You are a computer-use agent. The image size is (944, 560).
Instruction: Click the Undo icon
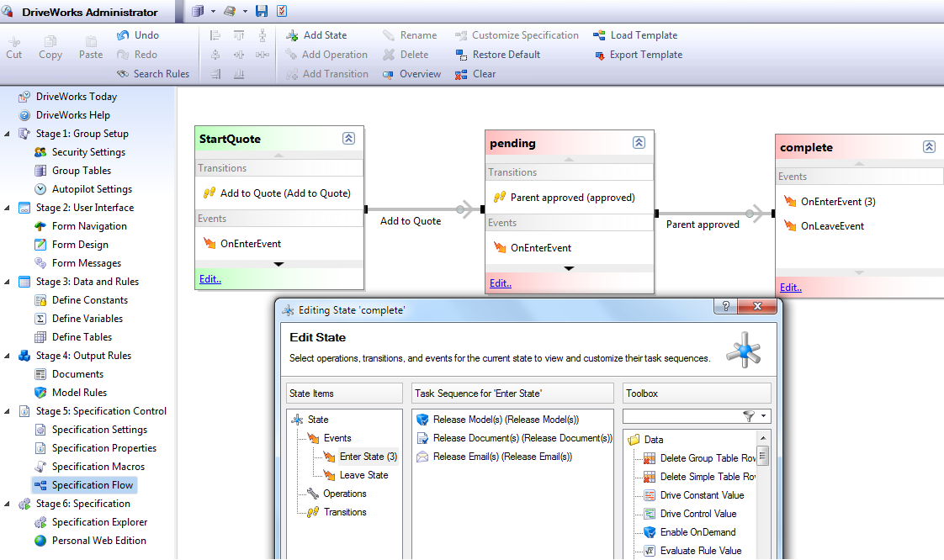pos(123,35)
